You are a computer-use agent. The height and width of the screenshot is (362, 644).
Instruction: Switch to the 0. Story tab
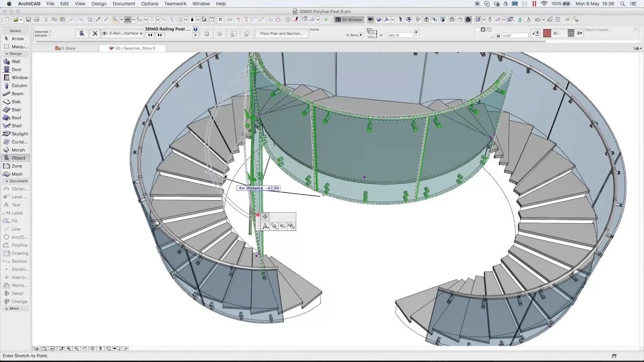coord(65,48)
